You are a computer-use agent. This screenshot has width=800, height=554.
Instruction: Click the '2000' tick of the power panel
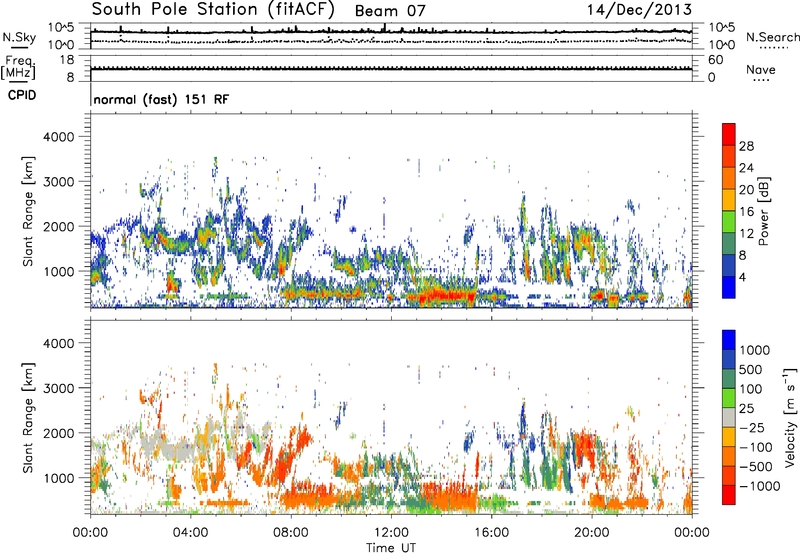(x=58, y=226)
